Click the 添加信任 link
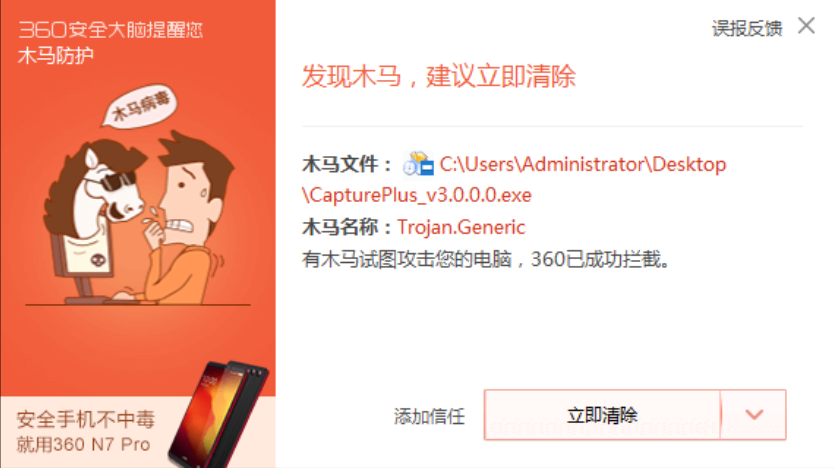Image resolution: width=834 pixels, height=468 pixels. [429, 416]
